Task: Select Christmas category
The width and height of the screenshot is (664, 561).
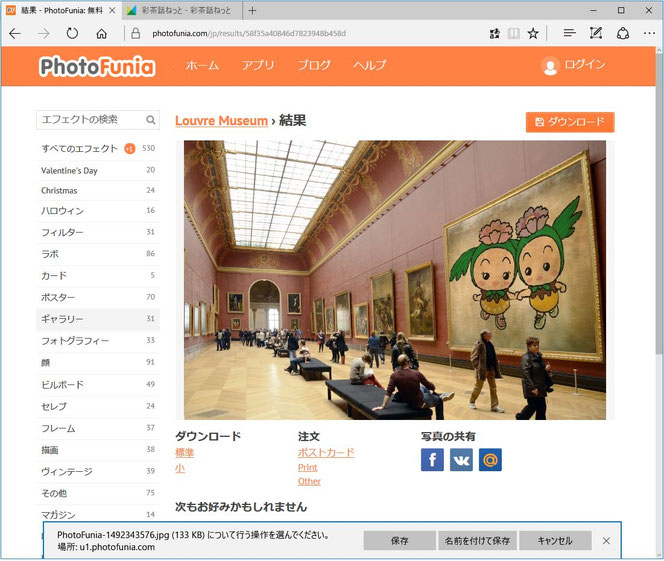Action: point(98,191)
